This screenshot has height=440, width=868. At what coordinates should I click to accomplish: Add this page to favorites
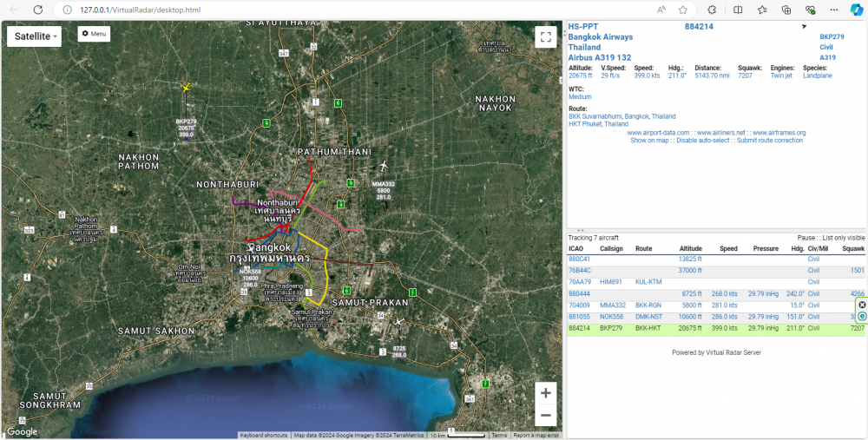click(683, 9)
